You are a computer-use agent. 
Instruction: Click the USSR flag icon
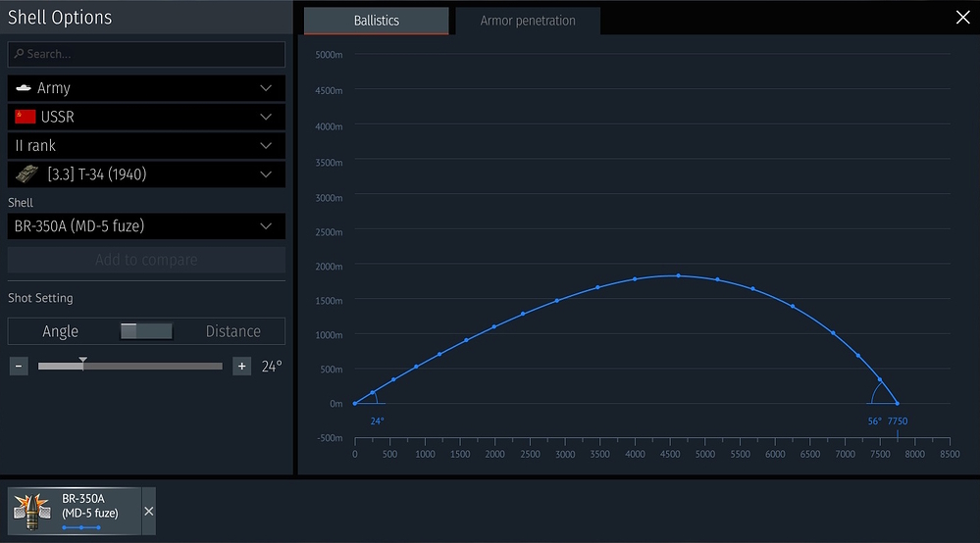pos(26,117)
